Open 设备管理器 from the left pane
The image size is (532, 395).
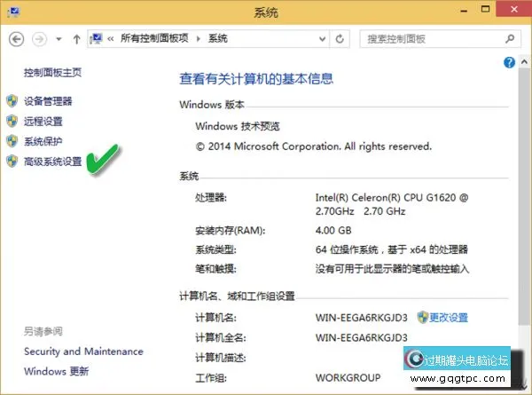pos(48,101)
